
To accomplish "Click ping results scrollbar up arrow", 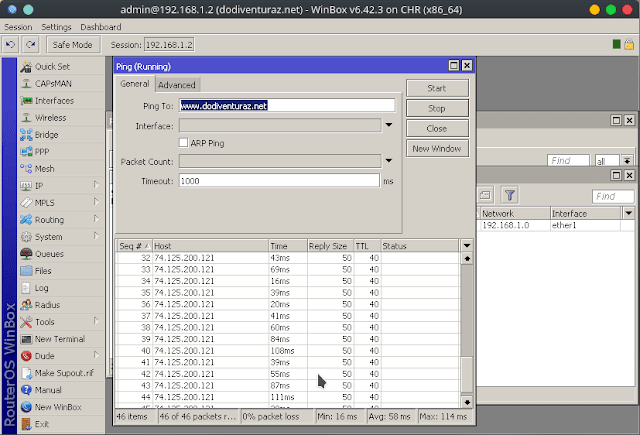I will point(467,259).
